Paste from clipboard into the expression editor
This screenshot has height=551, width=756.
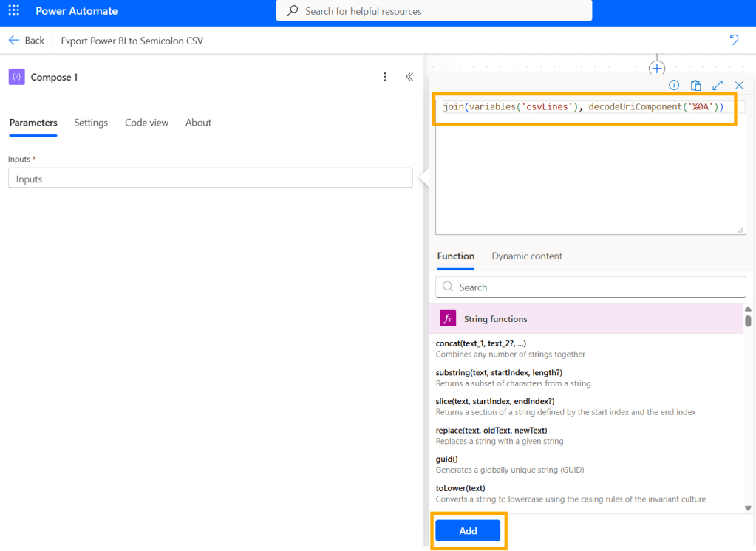(x=695, y=85)
